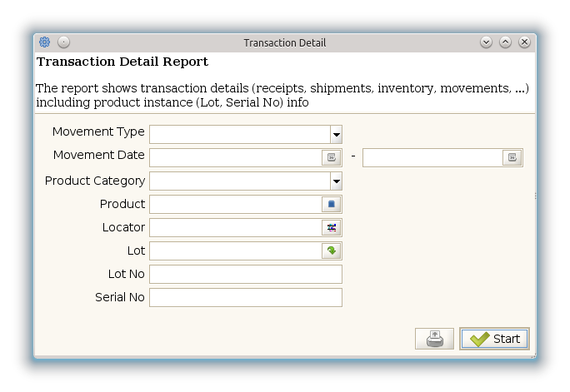Expand the Movement Type dropdown

(336, 134)
